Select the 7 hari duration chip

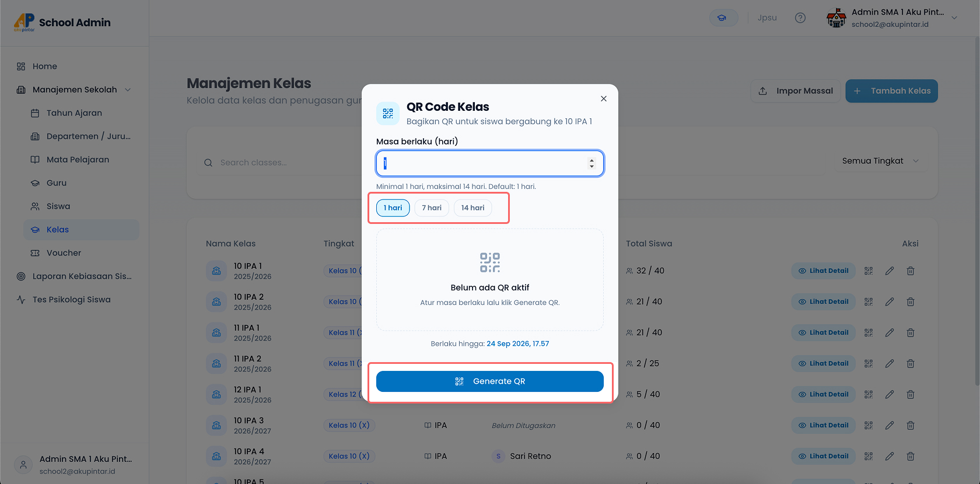tap(432, 208)
